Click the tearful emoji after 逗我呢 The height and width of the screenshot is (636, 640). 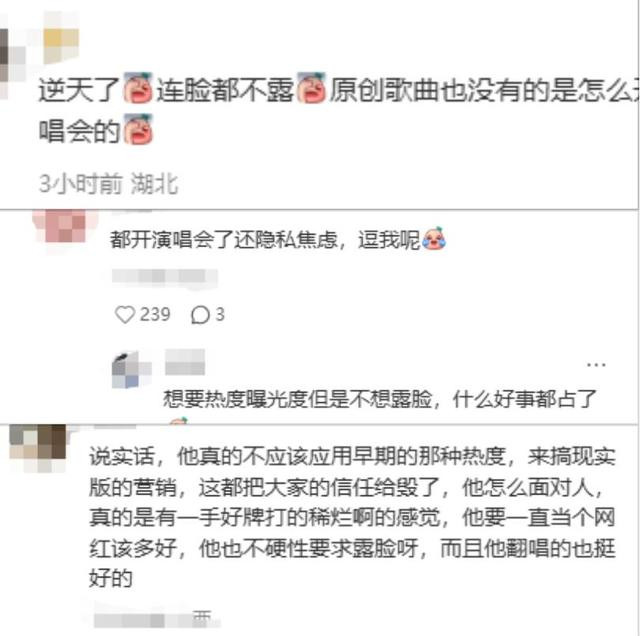[x=434, y=238]
